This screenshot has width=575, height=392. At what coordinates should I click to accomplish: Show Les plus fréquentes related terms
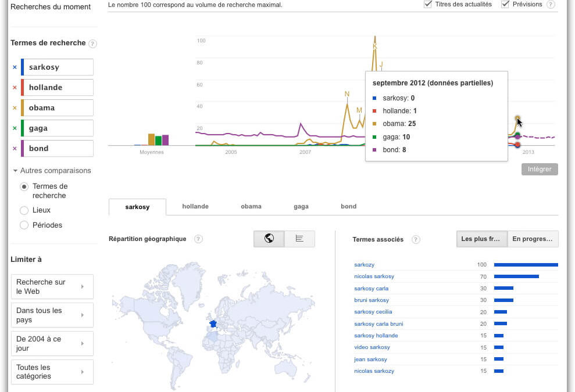click(482, 239)
